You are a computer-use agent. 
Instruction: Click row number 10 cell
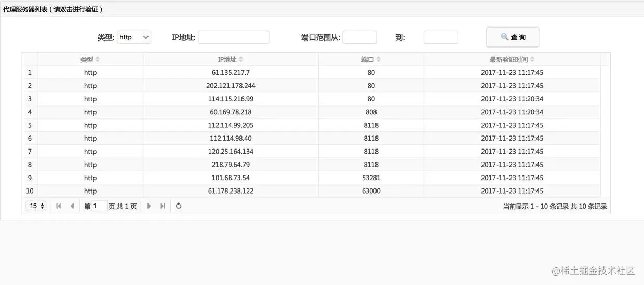(30, 191)
